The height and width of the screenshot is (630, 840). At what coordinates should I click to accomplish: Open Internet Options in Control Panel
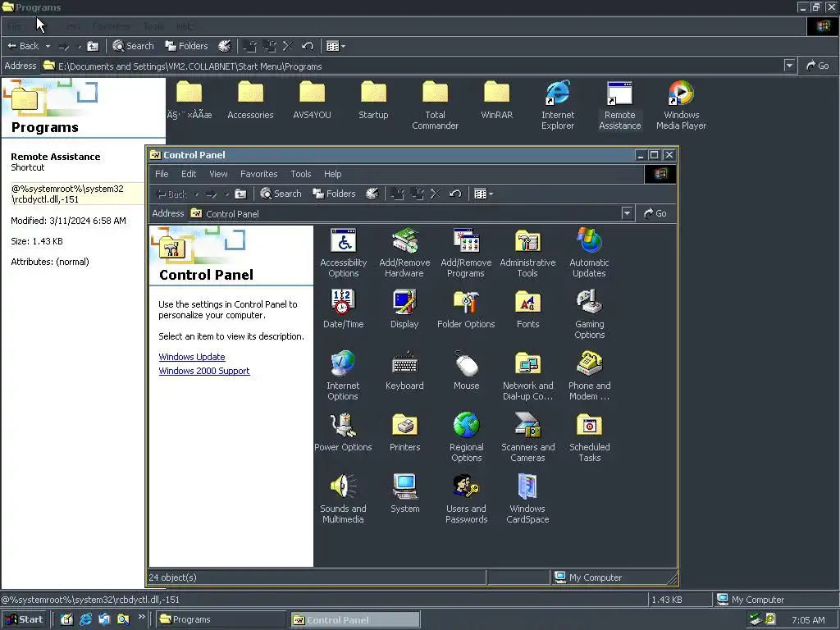point(343,376)
